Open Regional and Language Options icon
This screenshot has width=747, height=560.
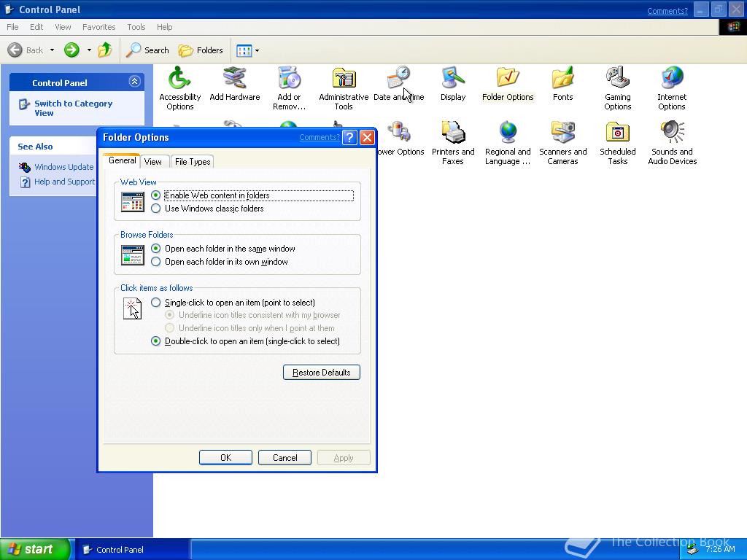[508, 144]
